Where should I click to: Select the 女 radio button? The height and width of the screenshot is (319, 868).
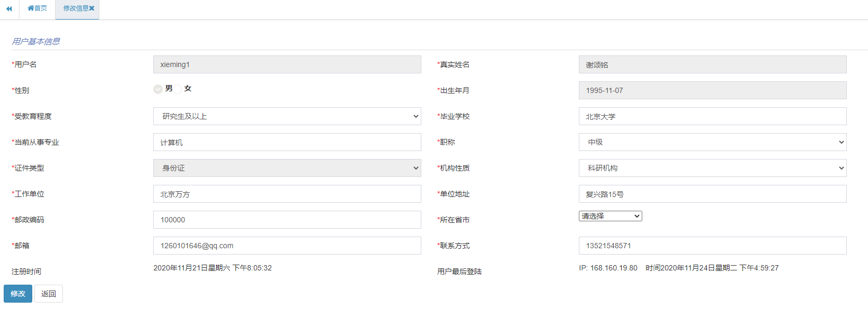click(x=178, y=89)
